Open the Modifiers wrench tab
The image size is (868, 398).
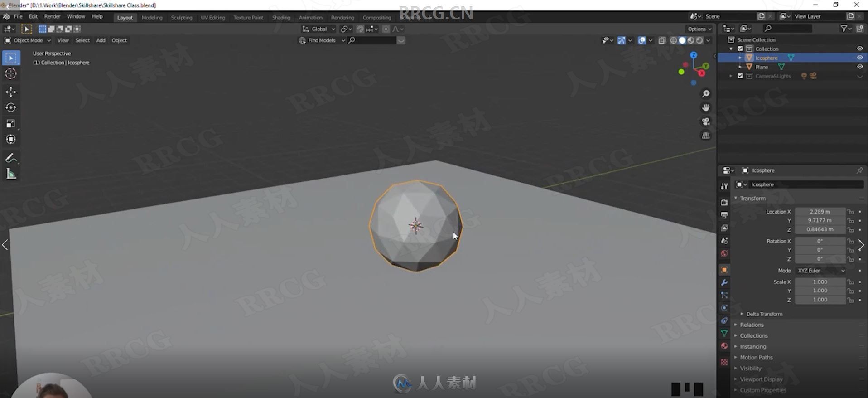pos(724,282)
